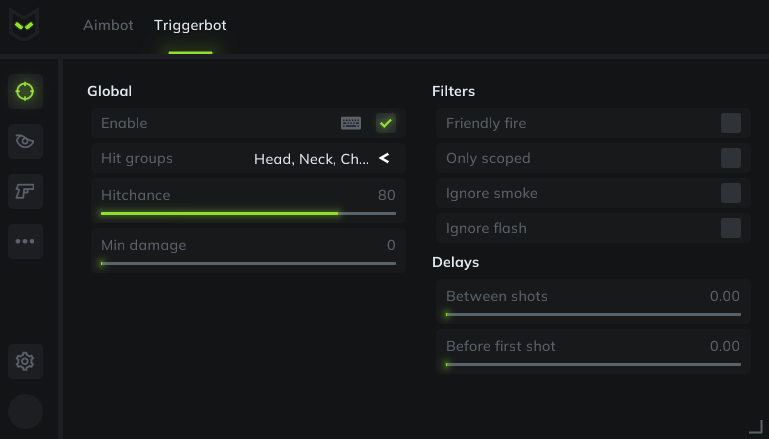Click the Hitchance slider track
The height and width of the screenshot is (439, 769).
[x=248, y=213]
